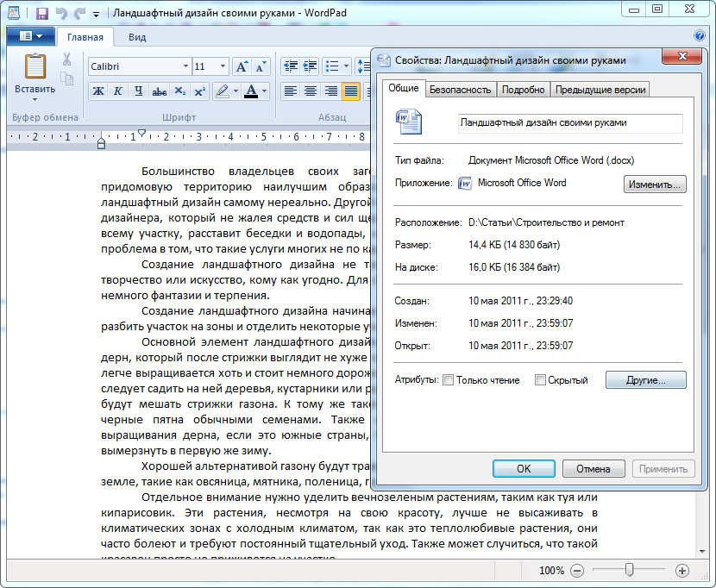Image resolution: width=716 pixels, height=588 pixels.
Task: Align paragraph text to center
Action: coord(311,91)
